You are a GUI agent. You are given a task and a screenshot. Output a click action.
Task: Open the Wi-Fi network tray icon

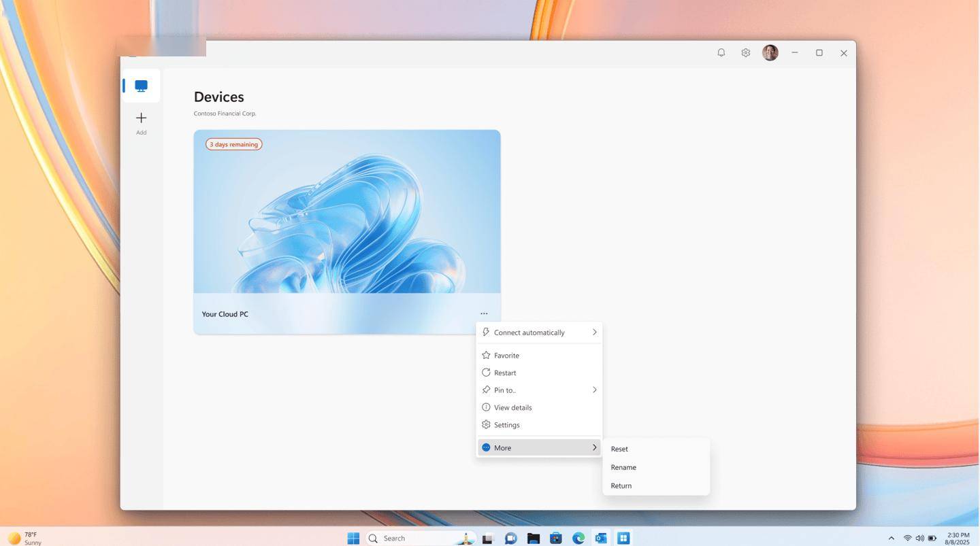(x=907, y=538)
